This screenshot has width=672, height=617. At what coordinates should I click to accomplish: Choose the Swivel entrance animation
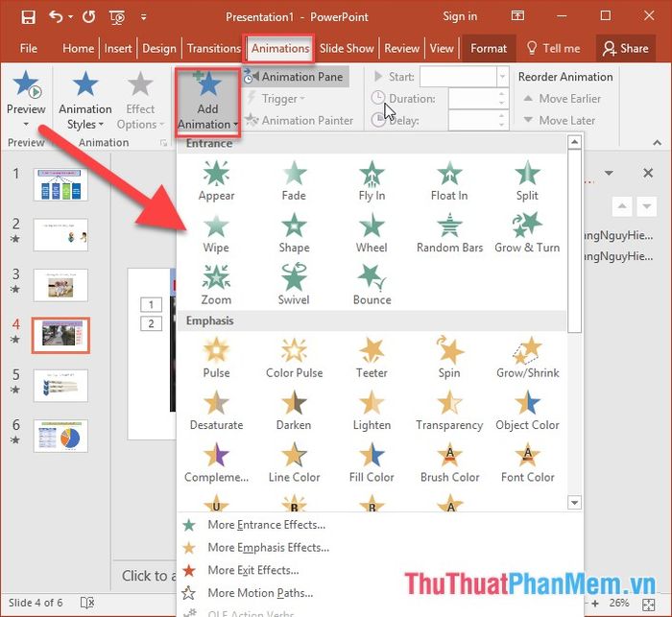[294, 285]
